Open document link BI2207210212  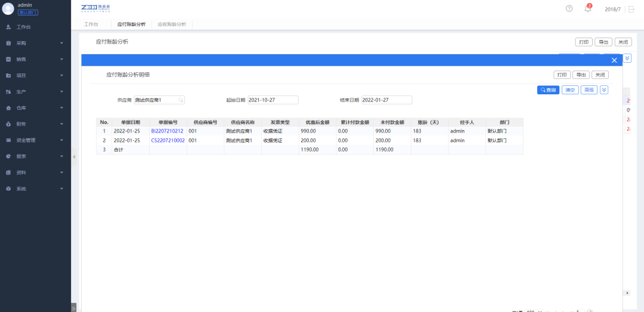point(167,131)
